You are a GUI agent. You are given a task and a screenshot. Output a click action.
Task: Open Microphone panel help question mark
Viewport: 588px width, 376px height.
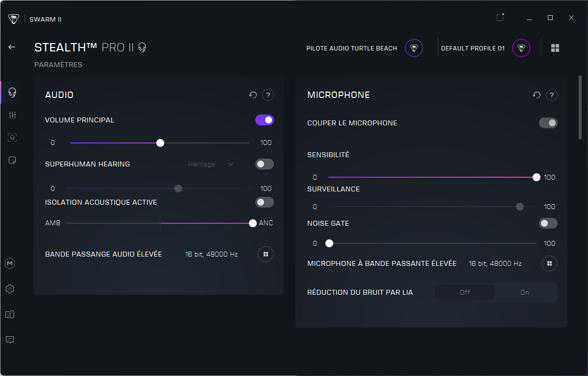(552, 95)
